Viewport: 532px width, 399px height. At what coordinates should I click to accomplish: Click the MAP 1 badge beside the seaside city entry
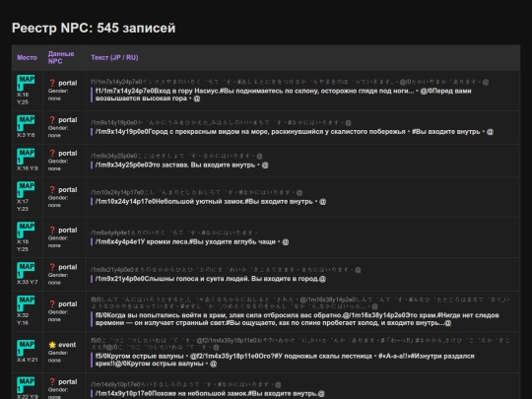(x=26, y=123)
